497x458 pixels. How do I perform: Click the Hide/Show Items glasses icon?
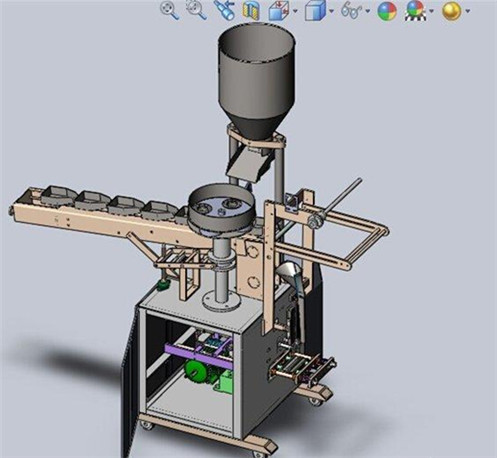click(351, 10)
